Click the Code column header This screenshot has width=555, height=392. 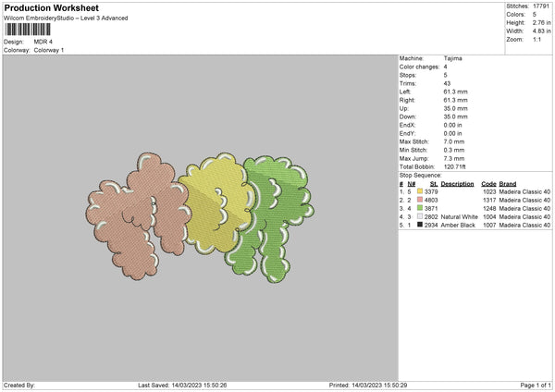488,184
